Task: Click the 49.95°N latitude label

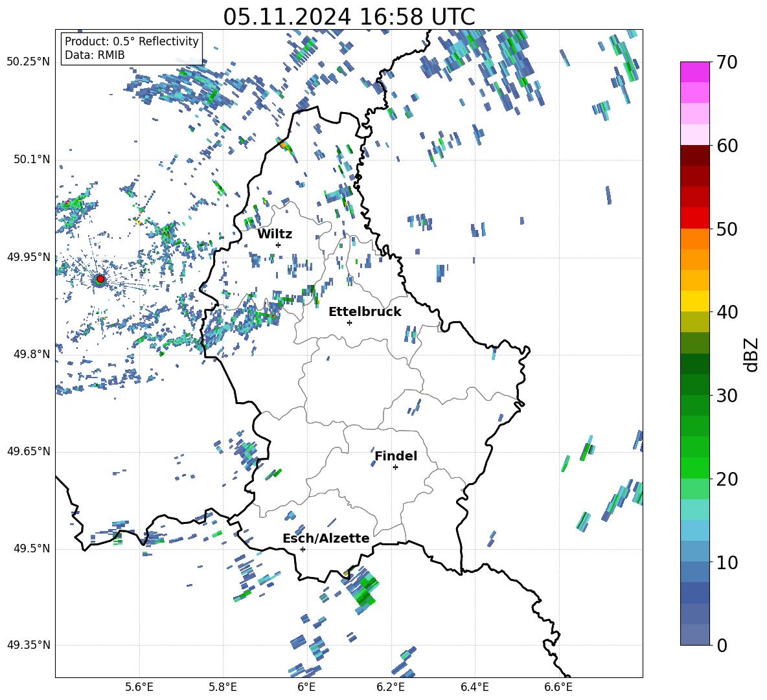Action: coord(29,256)
